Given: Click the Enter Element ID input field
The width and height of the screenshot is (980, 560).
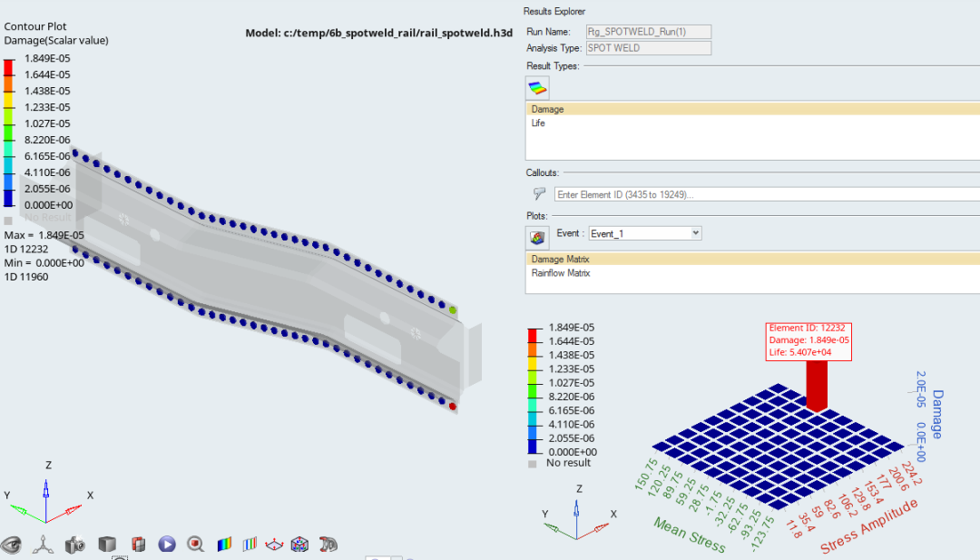Looking at the screenshot, I should tap(762, 194).
